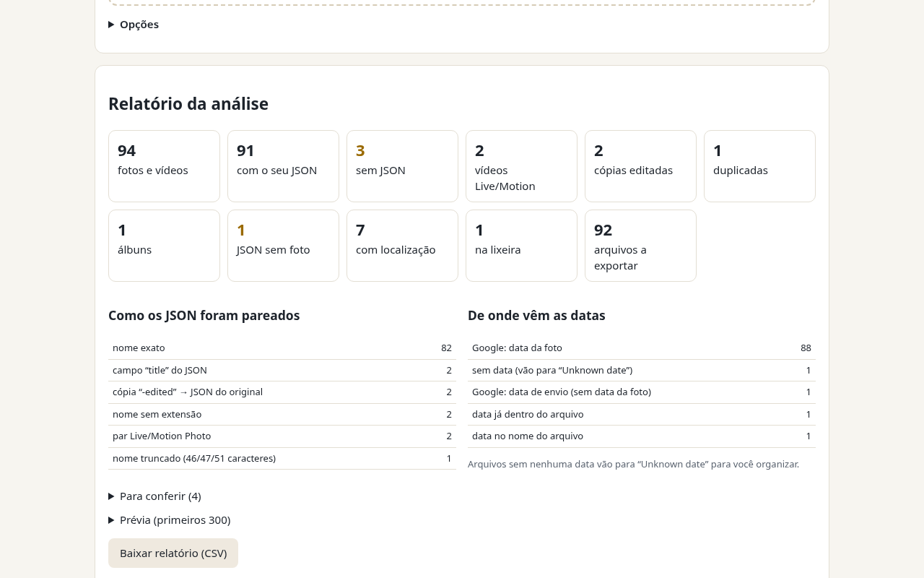Click the cópia “-edited” → JSON do original row
This screenshot has width=924, height=578.
click(x=282, y=392)
